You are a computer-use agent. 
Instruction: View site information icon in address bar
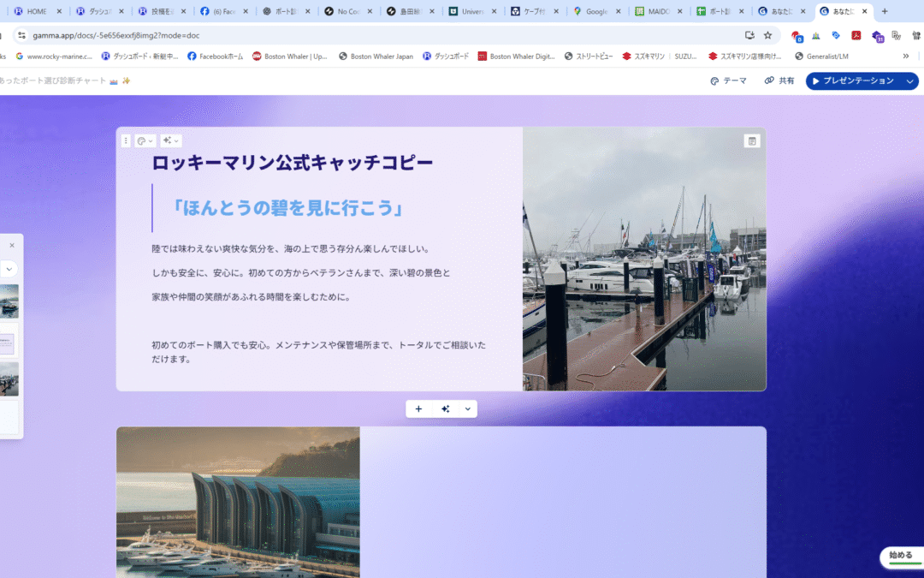pyautogui.click(x=21, y=35)
